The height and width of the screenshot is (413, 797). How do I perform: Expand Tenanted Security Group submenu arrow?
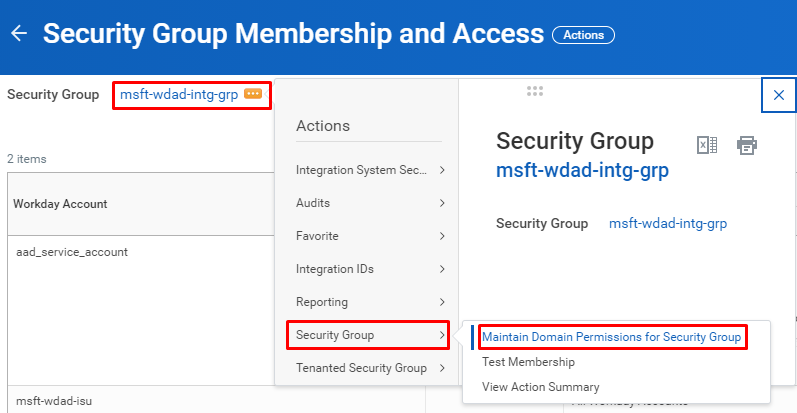point(441,368)
